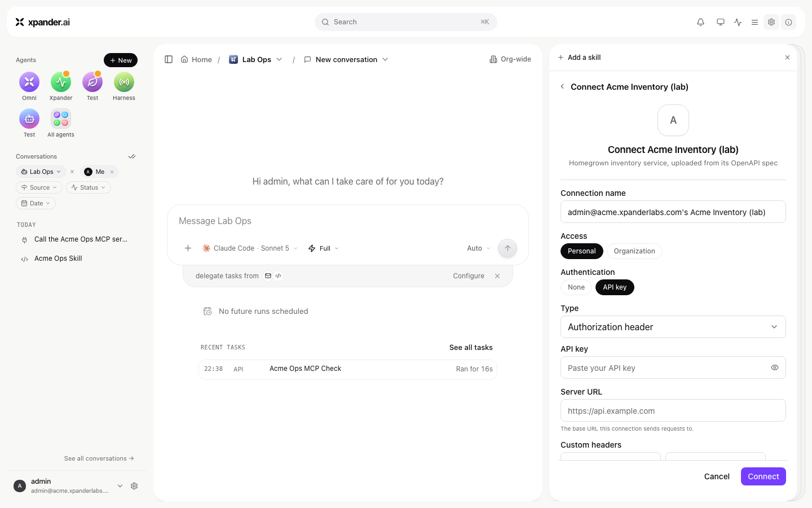This screenshot has height=508, width=812.
Task: Click the Message Lab Ops text area
Action: [348, 221]
